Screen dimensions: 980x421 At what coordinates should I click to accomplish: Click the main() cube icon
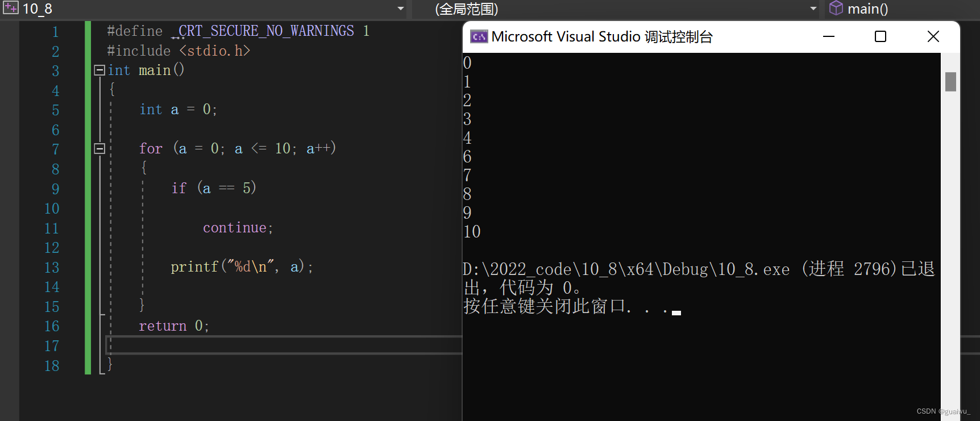(x=836, y=8)
